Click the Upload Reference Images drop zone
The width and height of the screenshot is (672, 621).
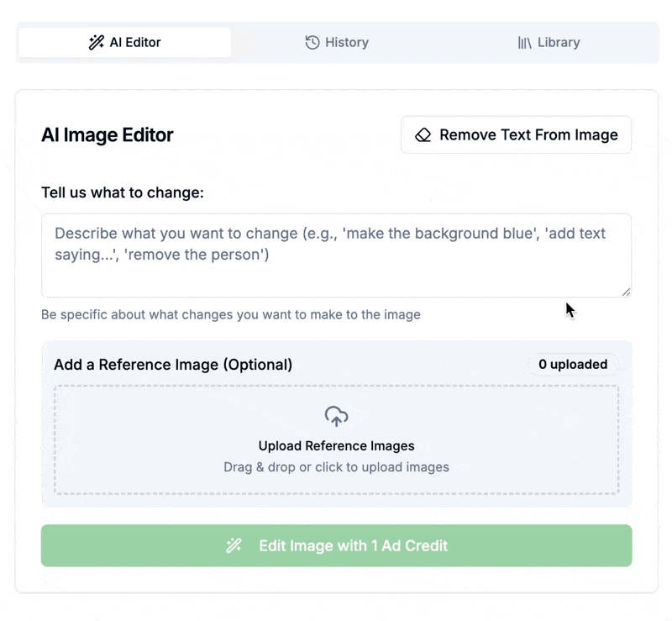[337, 439]
